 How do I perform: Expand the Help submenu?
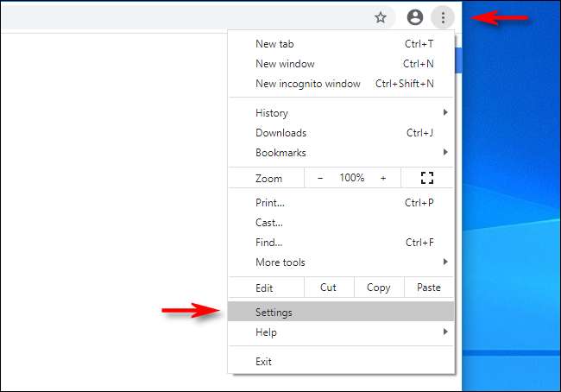(341, 332)
